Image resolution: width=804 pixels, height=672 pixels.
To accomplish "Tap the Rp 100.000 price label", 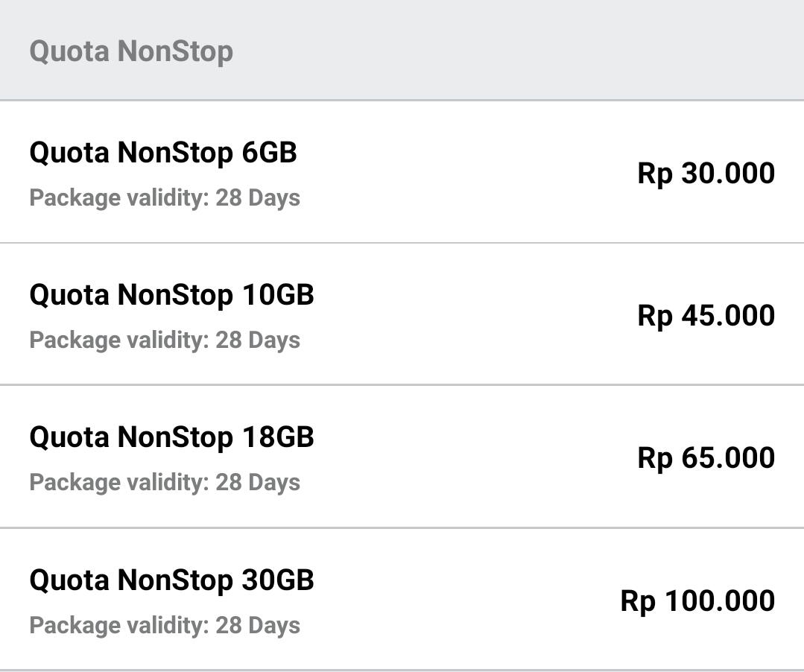I will point(697,599).
